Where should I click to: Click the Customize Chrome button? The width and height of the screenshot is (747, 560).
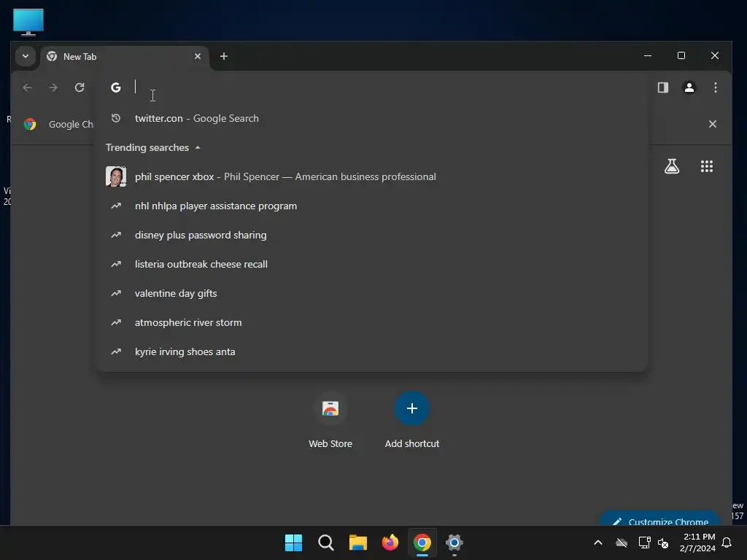(x=660, y=519)
